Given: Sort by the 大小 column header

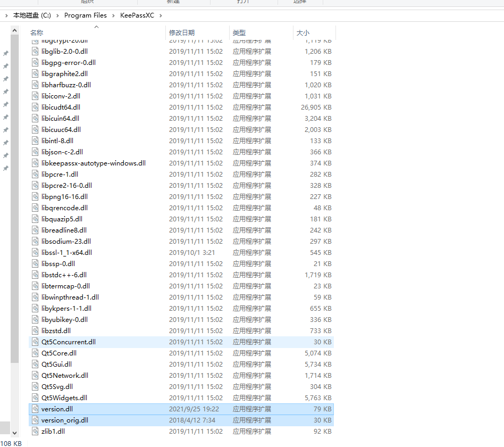Looking at the screenshot, I should (303, 33).
